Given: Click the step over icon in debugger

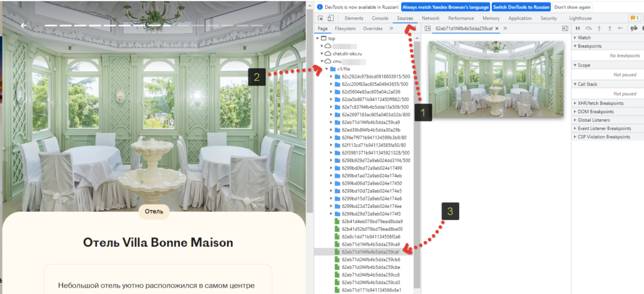Looking at the screenshot, I should (x=589, y=28).
